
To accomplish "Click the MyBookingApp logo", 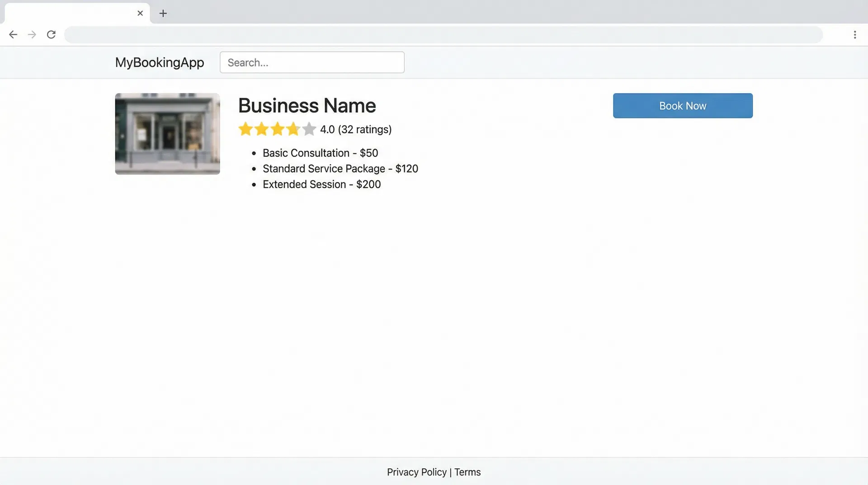I will click(x=160, y=62).
